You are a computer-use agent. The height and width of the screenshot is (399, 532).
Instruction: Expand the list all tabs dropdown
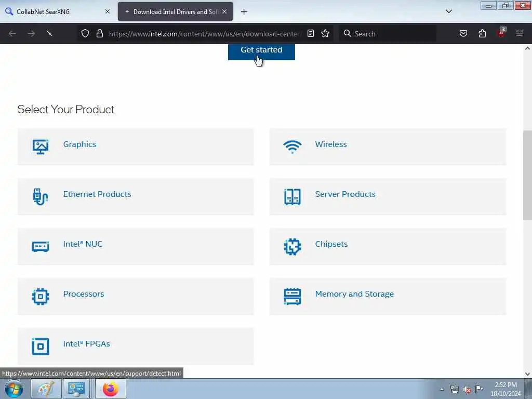(x=448, y=11)
